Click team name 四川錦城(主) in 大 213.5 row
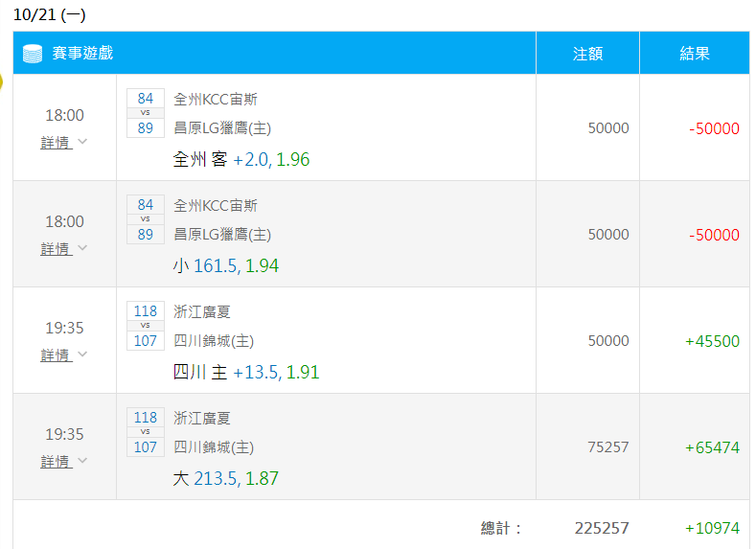This screenshot has height=549, width=756. coord(214,447)
